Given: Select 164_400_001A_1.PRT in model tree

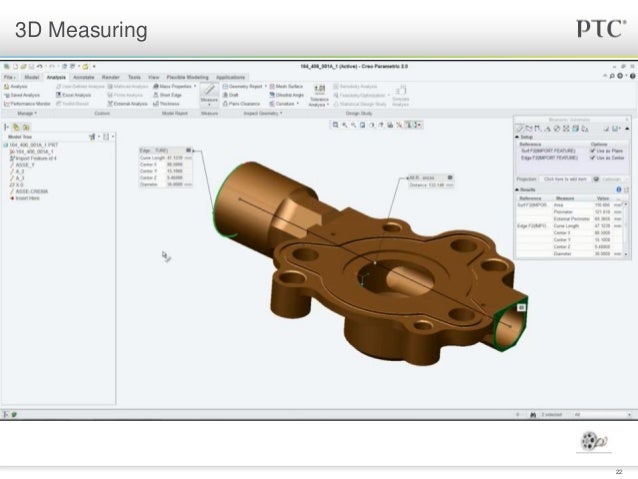Looking at the screenshot, I should [x=31, y=145].
